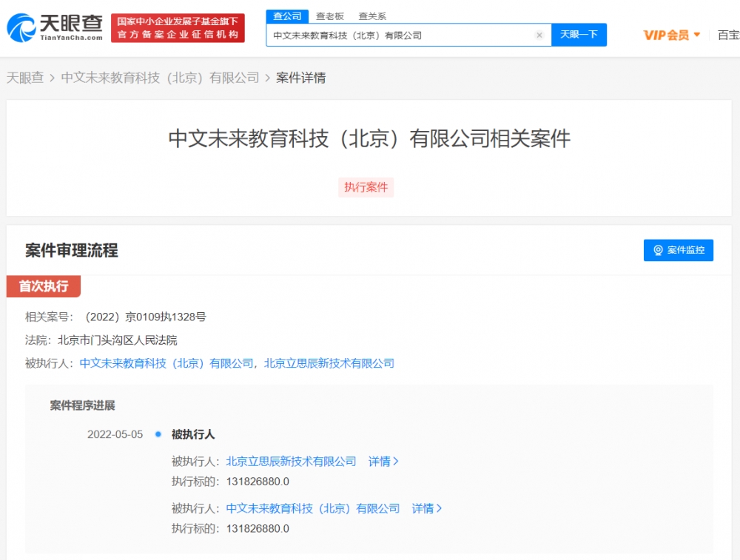Click the 天眼一下 search button
The image size is (740, 560).
point(579,35)
